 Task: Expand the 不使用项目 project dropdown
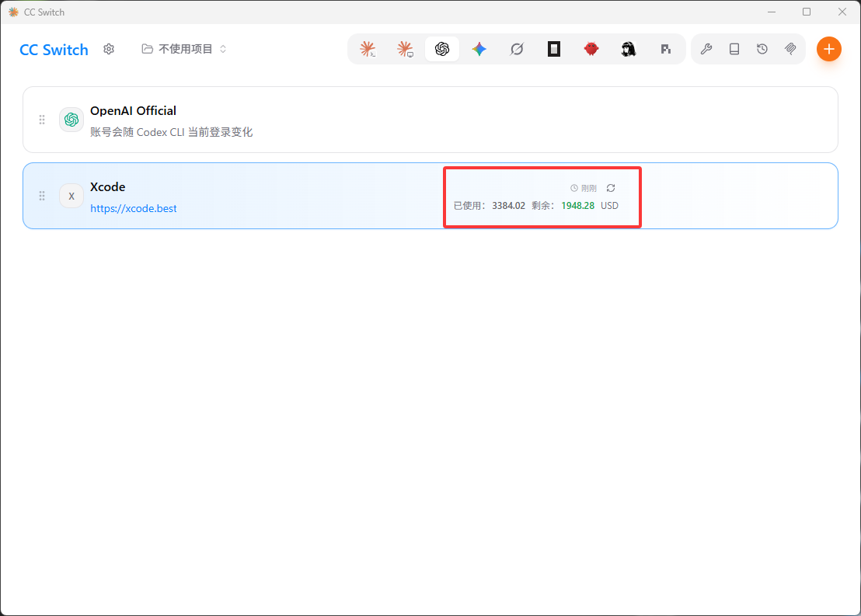[x=184, y=50]
